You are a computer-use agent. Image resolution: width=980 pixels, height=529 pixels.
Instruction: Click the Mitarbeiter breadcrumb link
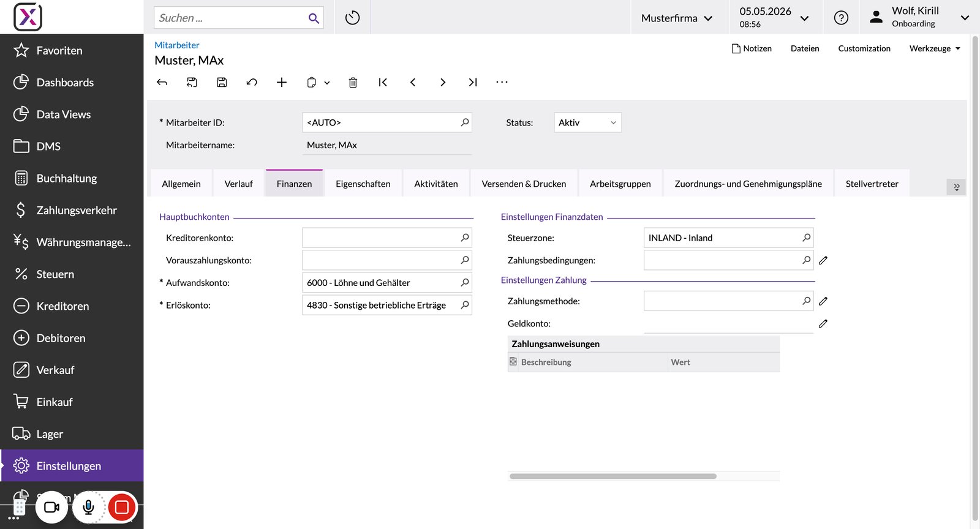(177, 45)
